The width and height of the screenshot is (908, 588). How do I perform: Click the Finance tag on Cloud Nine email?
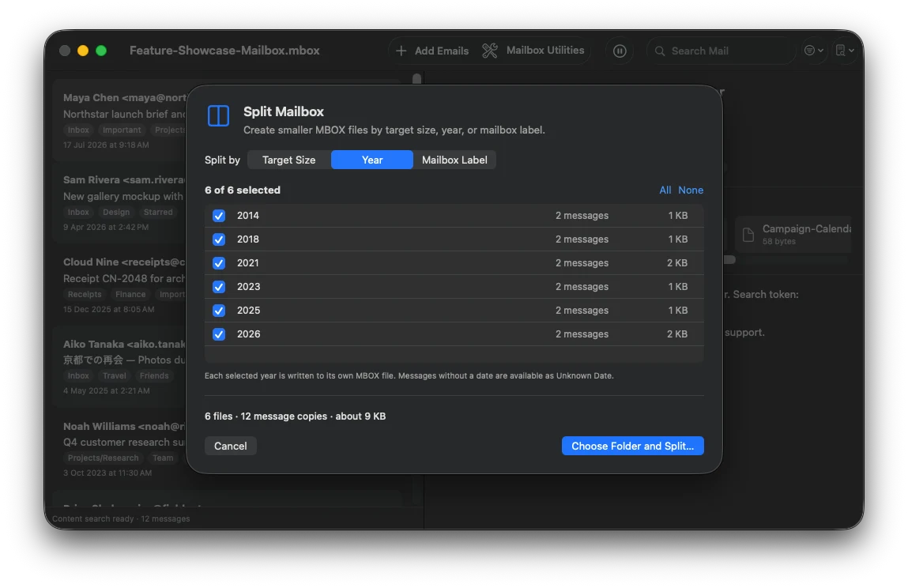[130, 295]
